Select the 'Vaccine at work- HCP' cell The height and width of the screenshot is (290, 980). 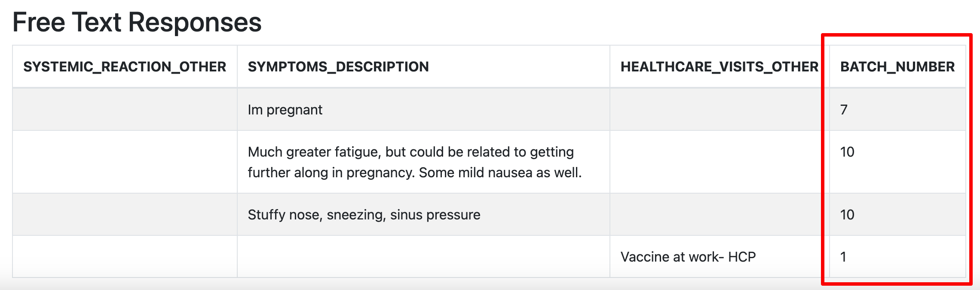pos(720,256)
